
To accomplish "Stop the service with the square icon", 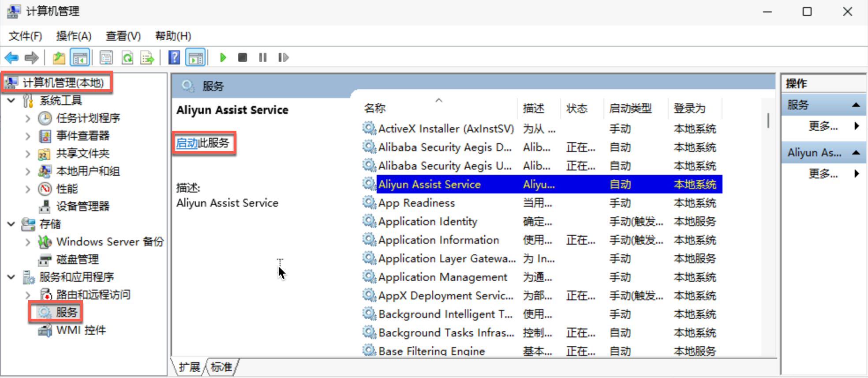I will point(242,57).
